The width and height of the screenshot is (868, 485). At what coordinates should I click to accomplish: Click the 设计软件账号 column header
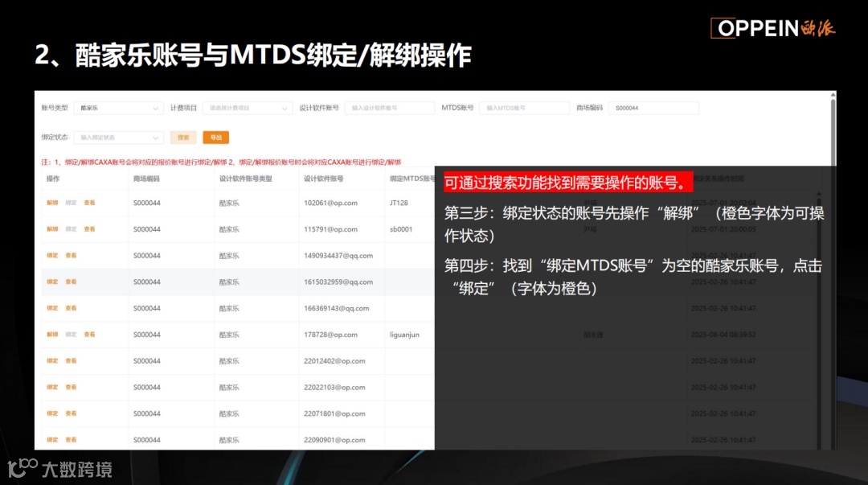324,179
